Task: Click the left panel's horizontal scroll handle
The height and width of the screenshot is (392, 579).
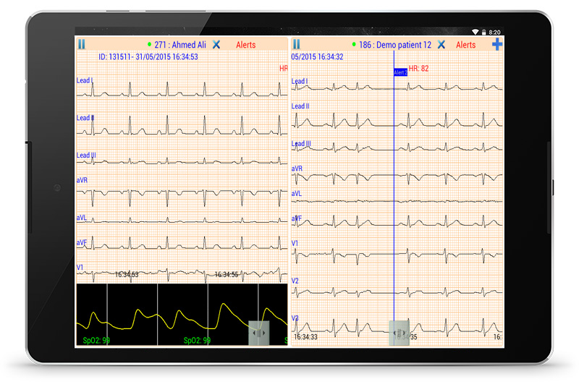Action: click(x=259, y=333)
